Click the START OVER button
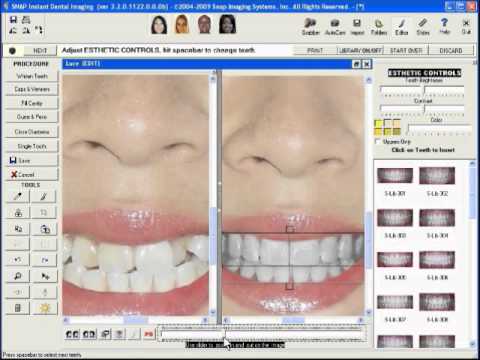This screenshot has height=360, width=480. point(406,51)
